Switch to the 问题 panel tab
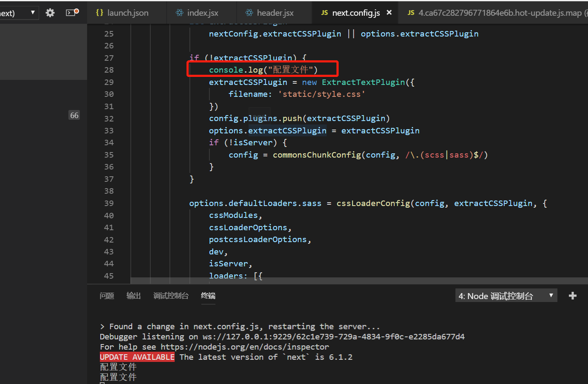 point(107,295)
